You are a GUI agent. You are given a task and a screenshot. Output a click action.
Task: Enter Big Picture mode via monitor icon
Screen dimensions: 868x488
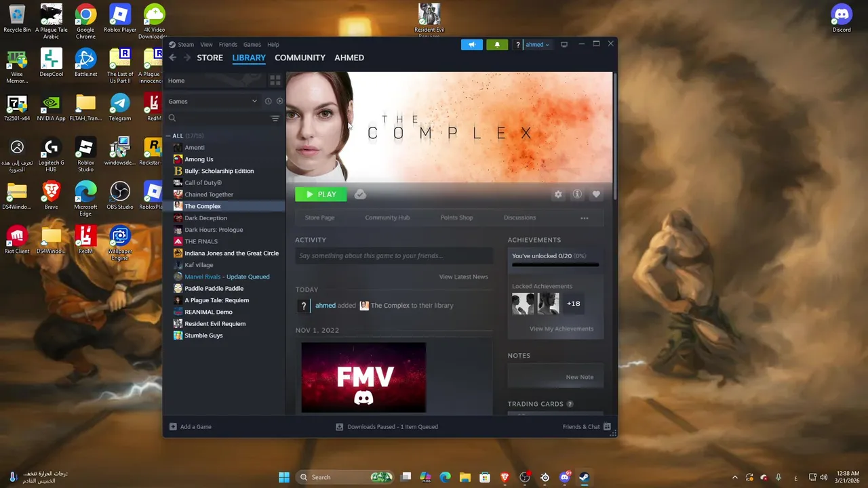(x=564, y=45)
